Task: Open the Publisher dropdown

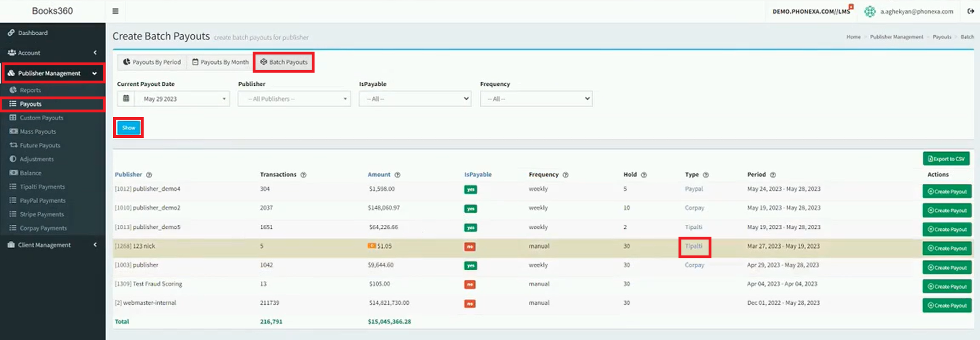Action: 294,99
